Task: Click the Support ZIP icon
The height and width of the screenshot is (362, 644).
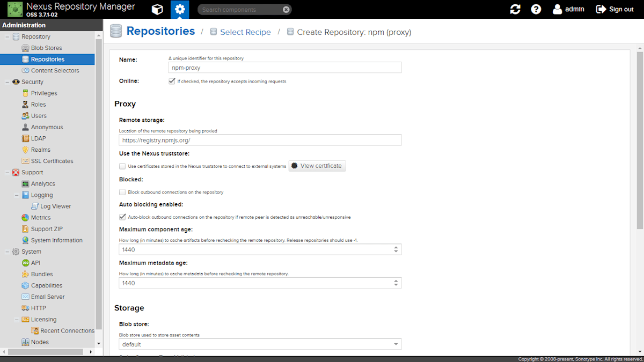Action: point(25,229)
